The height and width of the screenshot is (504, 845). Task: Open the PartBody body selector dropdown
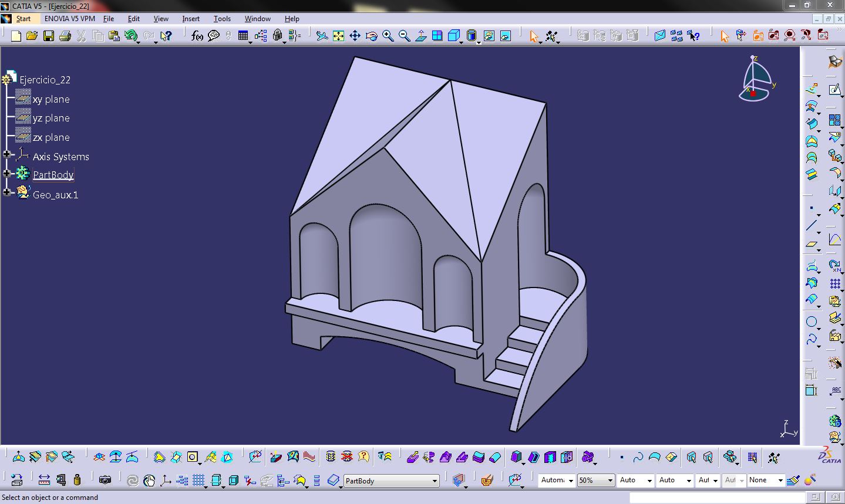click(x=435, y=481)
